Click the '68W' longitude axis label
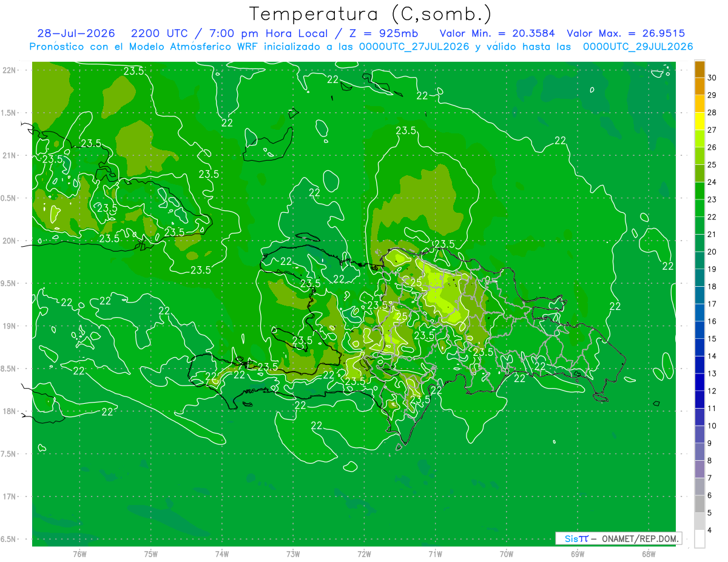728x562 pixels. (x=649, y=554)
